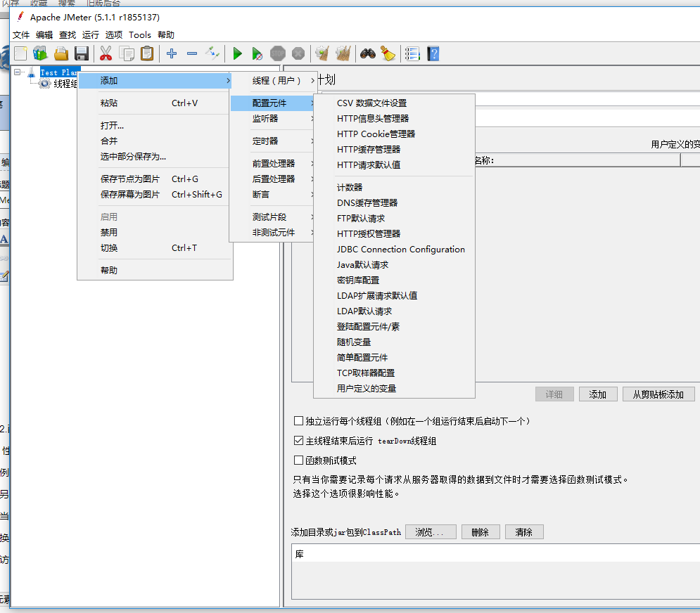Choose 禁用 in context menu
Viewport: 700px width, 613px height.
pyautogui.click(x=155, y=233)
